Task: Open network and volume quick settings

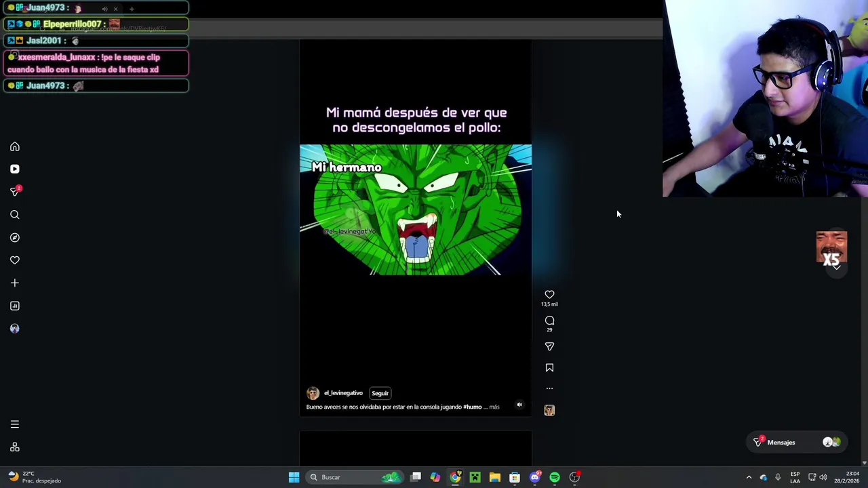Action: 817,477
